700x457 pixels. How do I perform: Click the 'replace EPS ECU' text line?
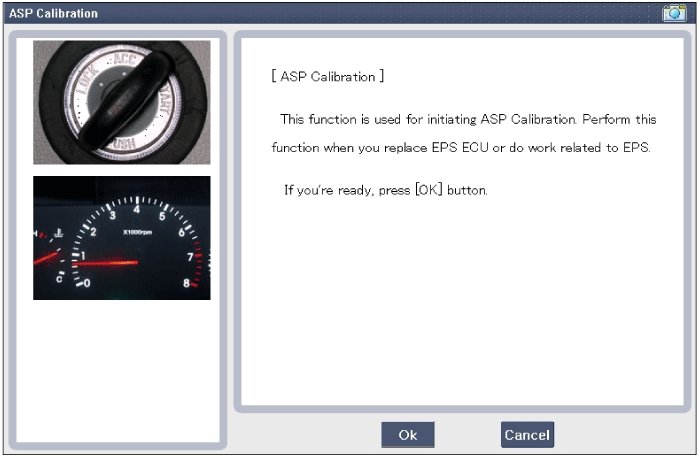[x=461, y=149]
